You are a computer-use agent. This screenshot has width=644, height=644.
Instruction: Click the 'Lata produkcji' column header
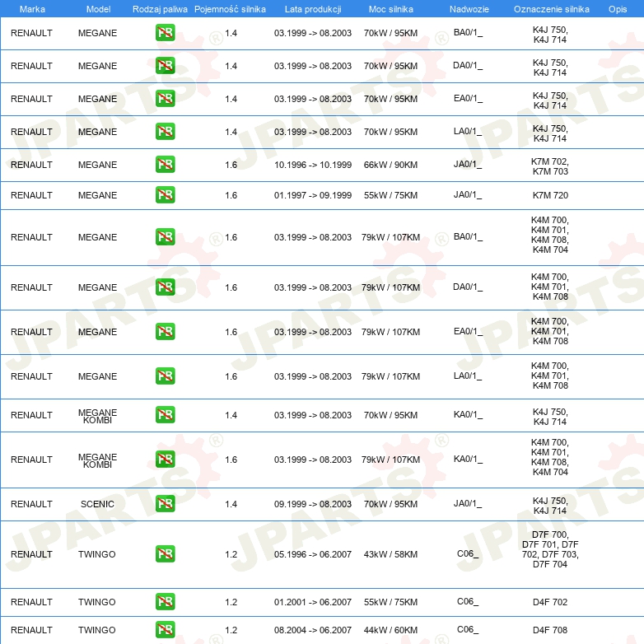coord(312,8)
